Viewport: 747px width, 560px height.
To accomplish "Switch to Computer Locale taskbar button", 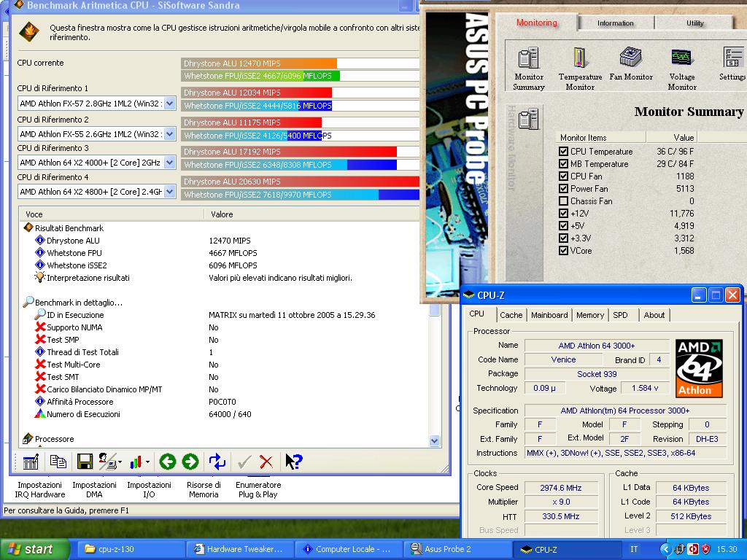I will pos(349,549).
